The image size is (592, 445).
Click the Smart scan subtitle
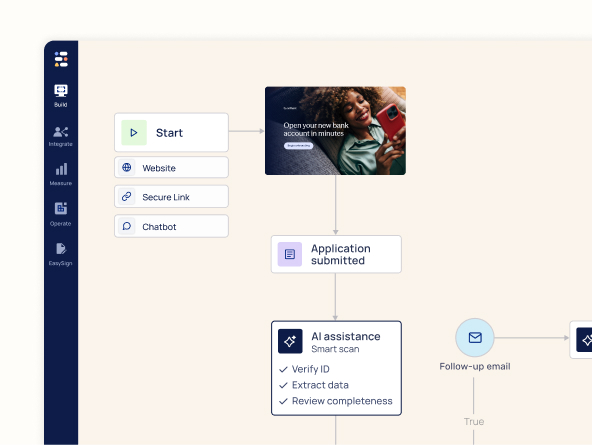[x=335, y=349]
